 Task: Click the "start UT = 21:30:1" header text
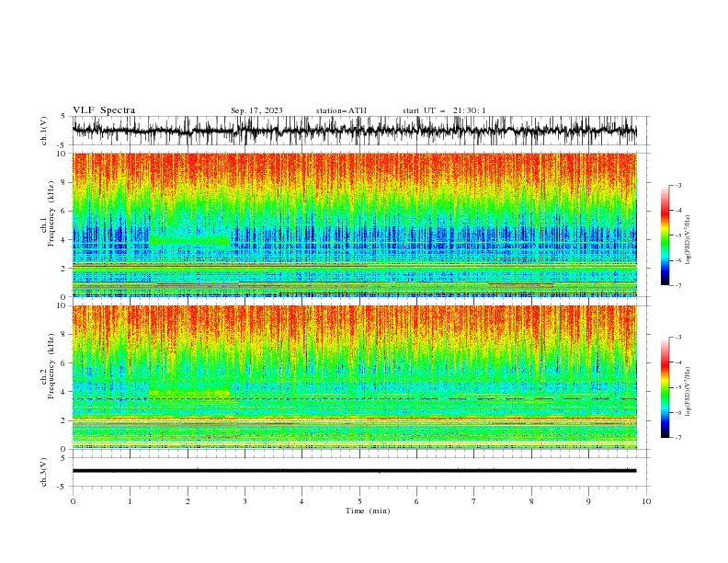444,110
